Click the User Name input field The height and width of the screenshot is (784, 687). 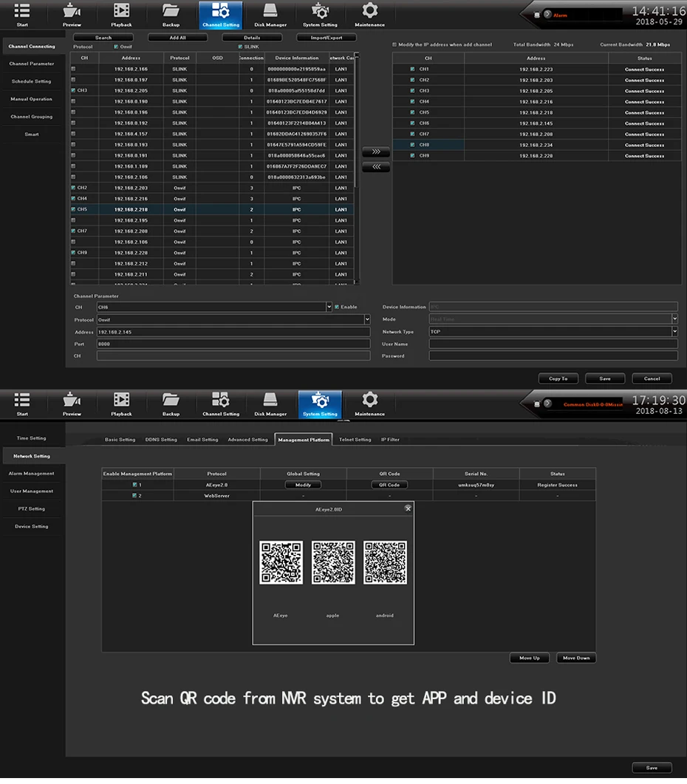(x=553, y=344)
